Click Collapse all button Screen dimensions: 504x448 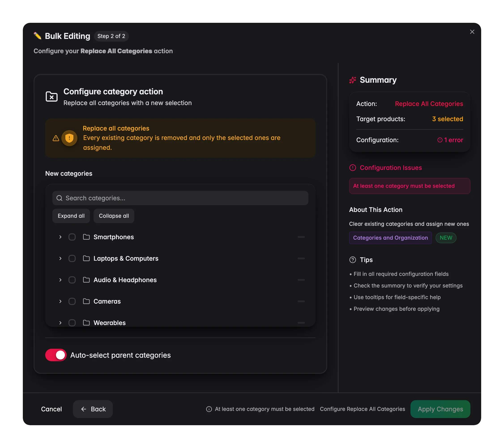pyautogui.click(x=114, y=216)
